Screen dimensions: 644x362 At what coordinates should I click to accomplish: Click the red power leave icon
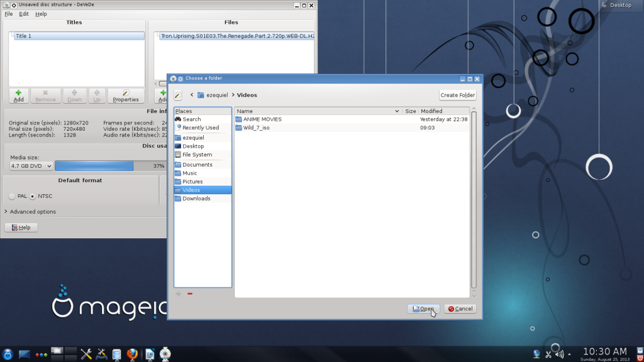[640, 358]
